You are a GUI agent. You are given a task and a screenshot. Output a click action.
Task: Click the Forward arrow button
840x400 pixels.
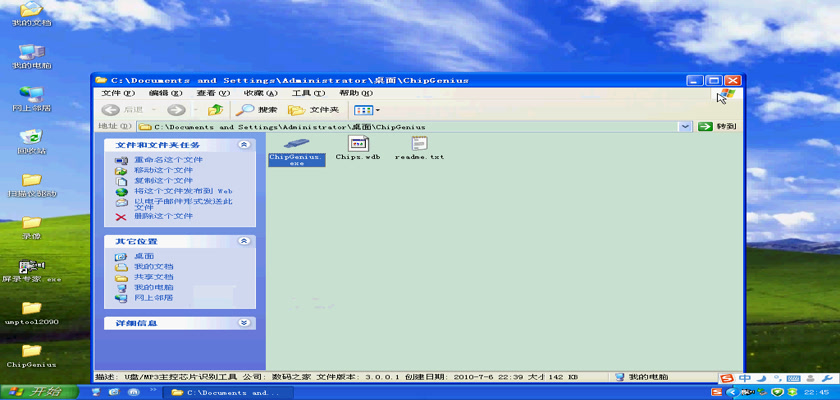point(176,110)
